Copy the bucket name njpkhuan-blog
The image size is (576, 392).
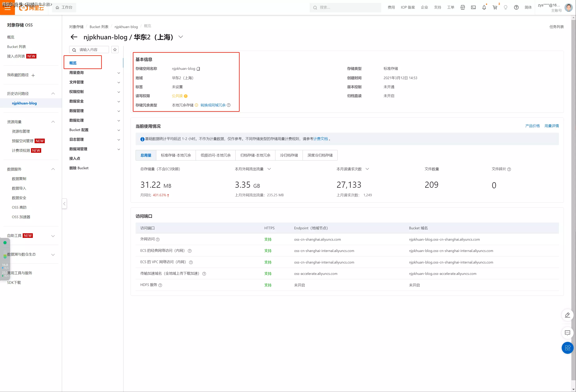[x=198, y=69]
